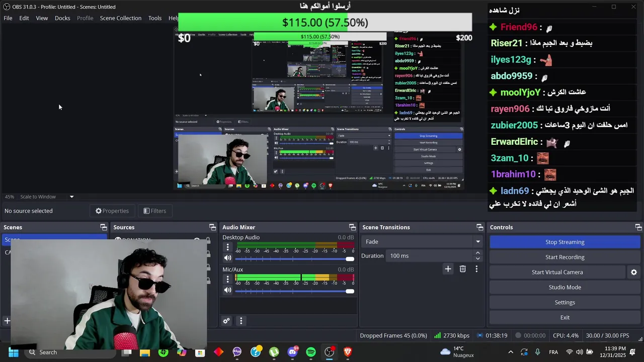This screenshot has height=362, width=644.
Task: Float the Sources dock with its pop-out icon
Action: coord(212,227)
